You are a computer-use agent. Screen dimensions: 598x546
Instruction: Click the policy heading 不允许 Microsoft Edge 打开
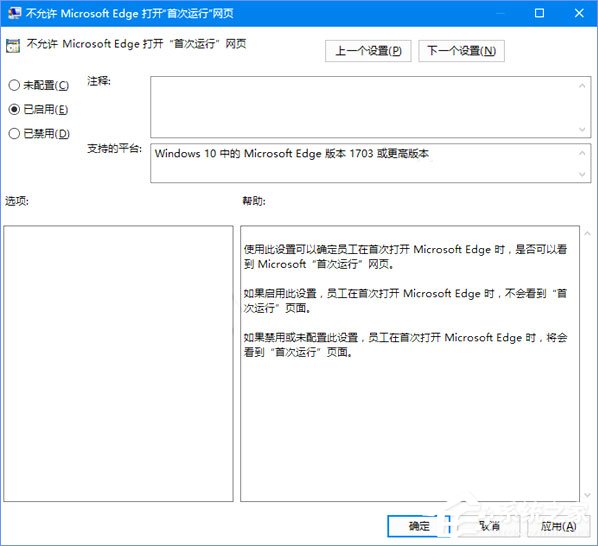[x=136, y=44]
